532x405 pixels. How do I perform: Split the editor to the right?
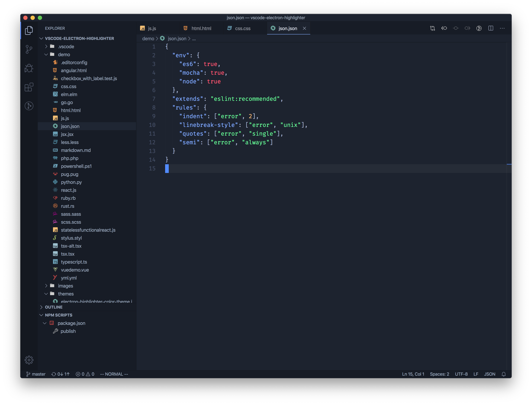[x=490, y=28]
